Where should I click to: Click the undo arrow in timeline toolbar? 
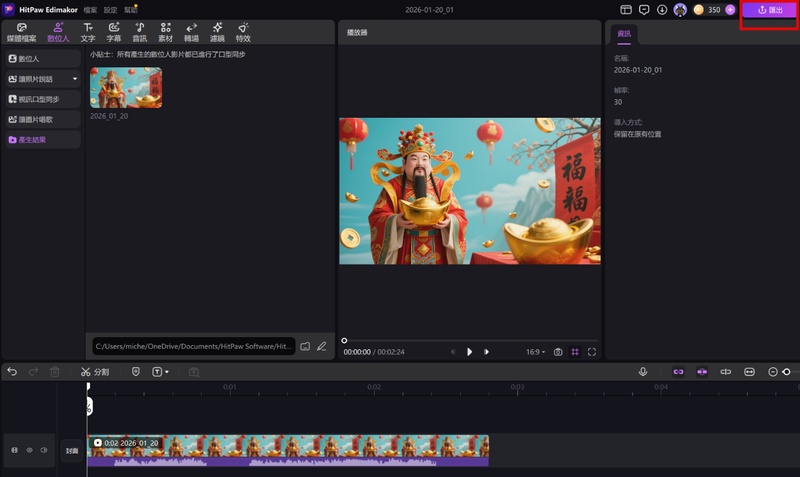pos(12,371)
